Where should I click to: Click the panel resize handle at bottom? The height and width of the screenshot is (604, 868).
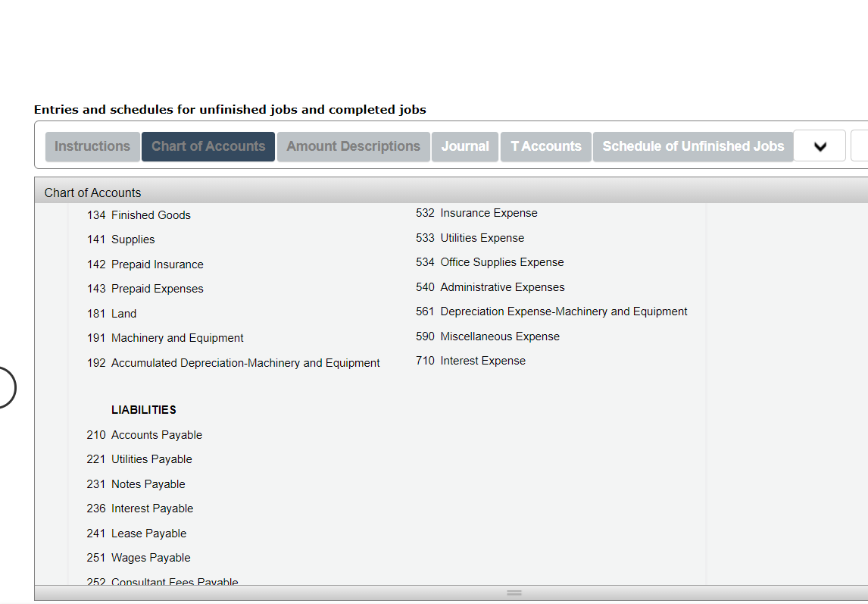(514, 593)
